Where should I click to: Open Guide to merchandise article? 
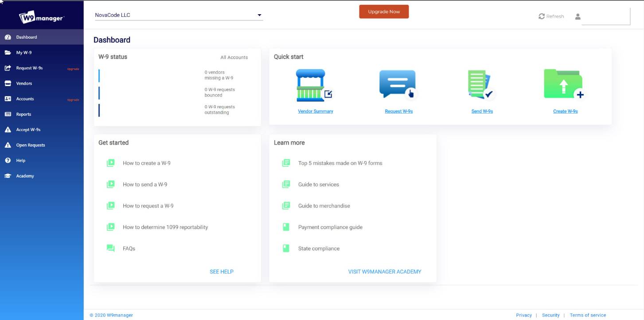click(x=324, y=206)
